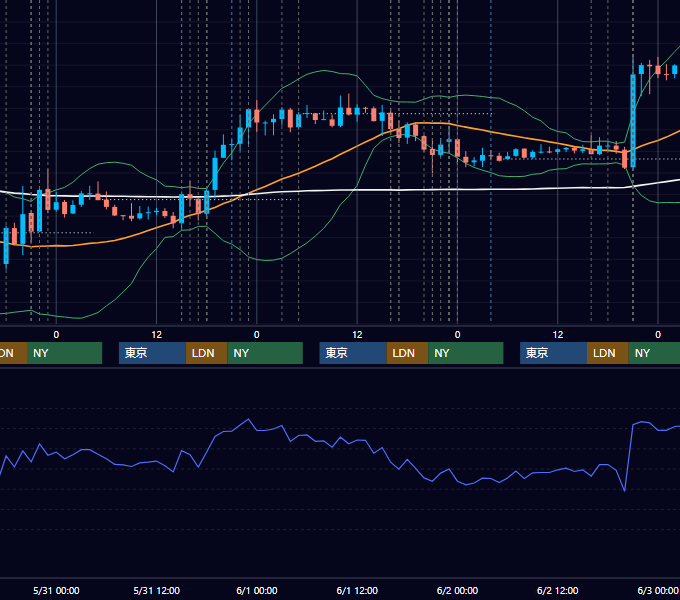Click the 東京 session block on 6/2
680x600 pixels.
(554, 353)
